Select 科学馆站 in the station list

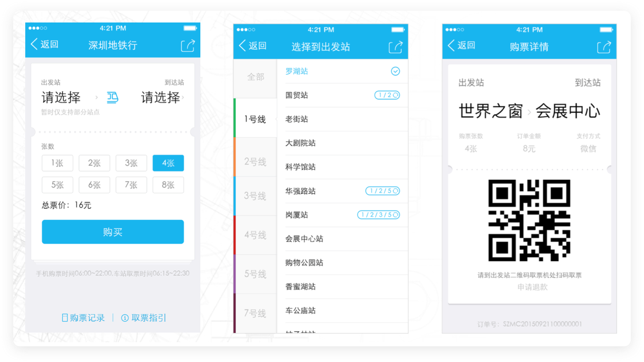[342, 167]
